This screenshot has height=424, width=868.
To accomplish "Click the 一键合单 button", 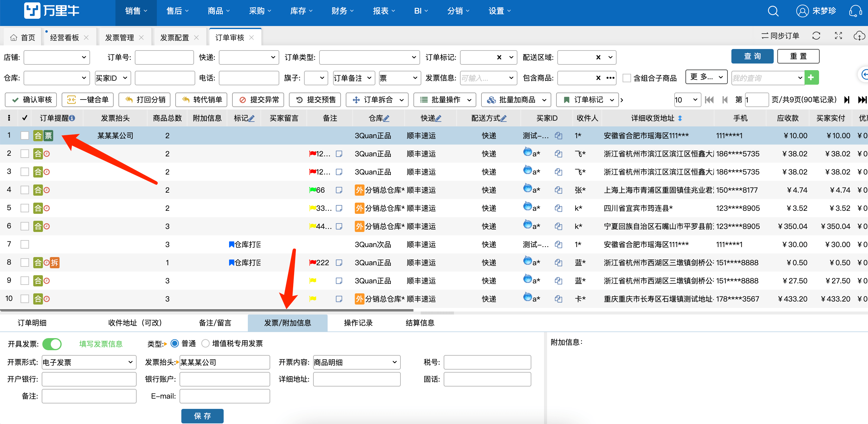I will (x=88, y=100).
